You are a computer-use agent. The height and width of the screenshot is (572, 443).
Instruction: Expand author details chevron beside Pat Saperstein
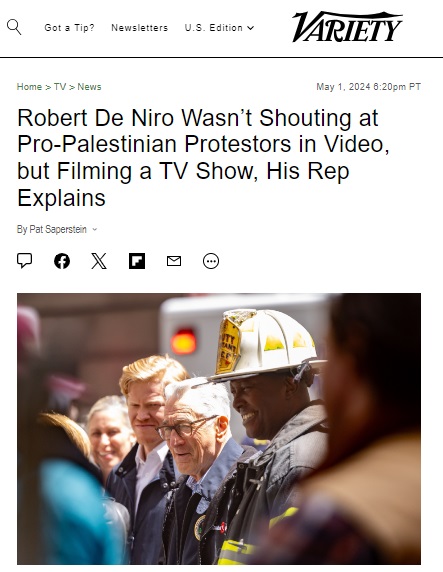point(95,229)
